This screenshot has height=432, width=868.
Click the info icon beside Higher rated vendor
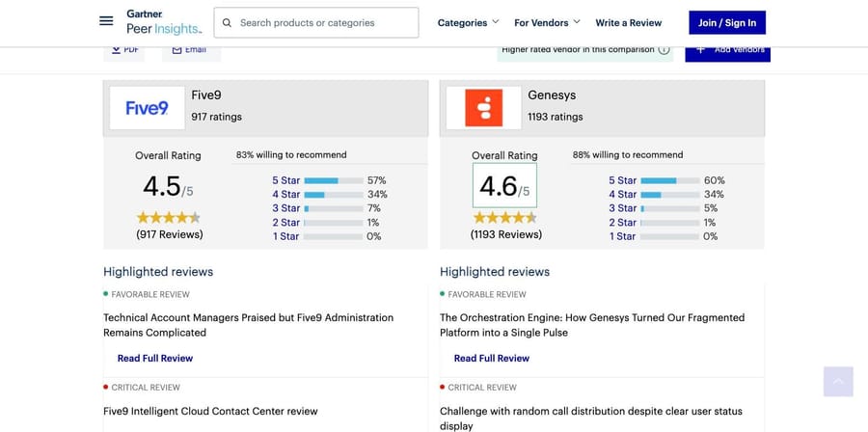point(664,50)
